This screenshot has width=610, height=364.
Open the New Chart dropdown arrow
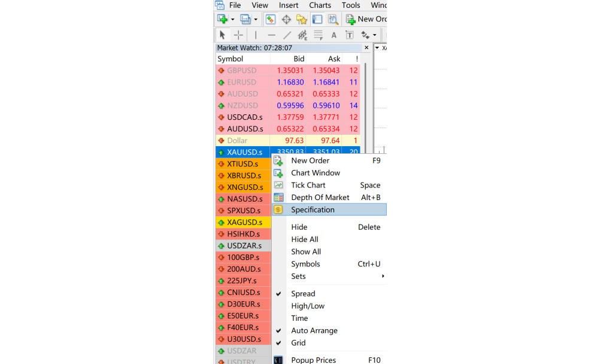(233, 19)
